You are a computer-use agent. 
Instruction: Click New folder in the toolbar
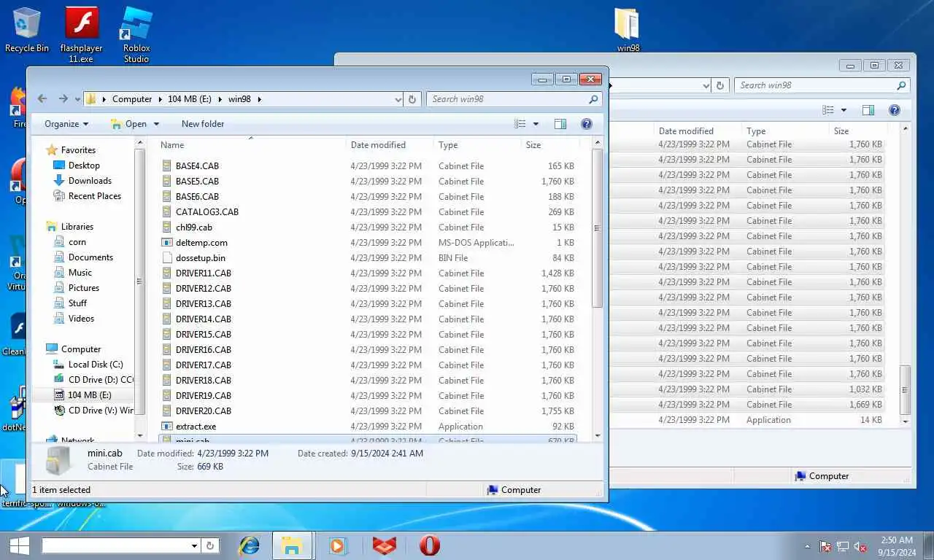coord(203,124)
